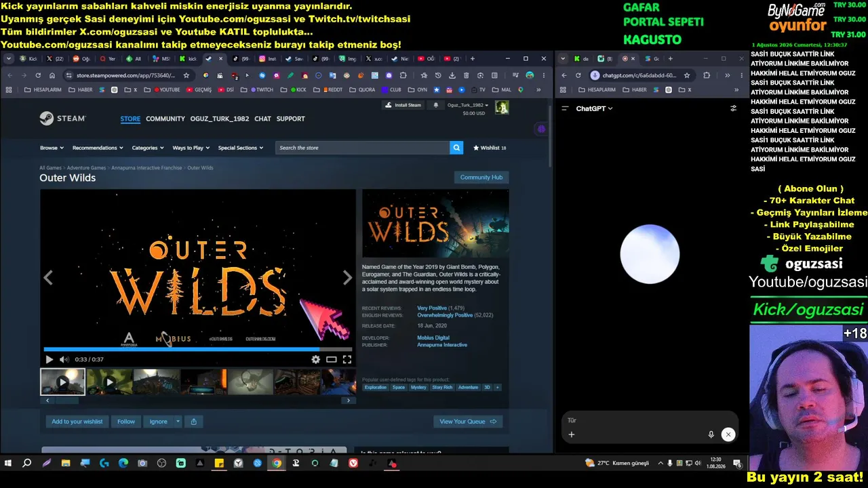Open the Oguz_Turk_1982 account dropdown
Screen dimensions: 868x488
coord(468,105)
